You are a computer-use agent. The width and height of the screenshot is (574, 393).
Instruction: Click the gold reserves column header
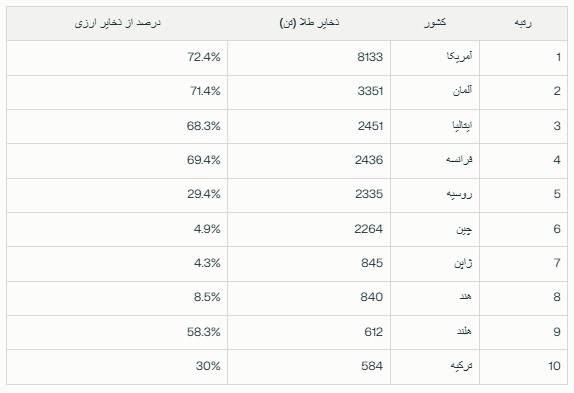(309, 23)
